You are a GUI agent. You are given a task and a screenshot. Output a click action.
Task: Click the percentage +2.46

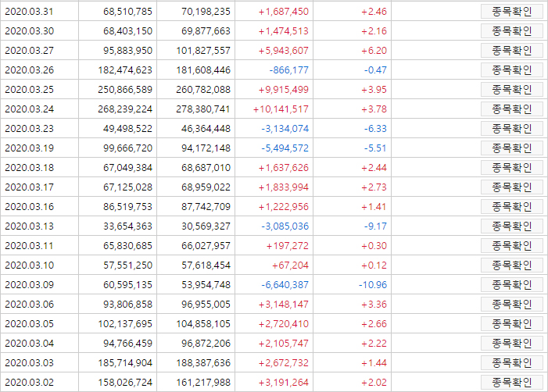(374, 12)
